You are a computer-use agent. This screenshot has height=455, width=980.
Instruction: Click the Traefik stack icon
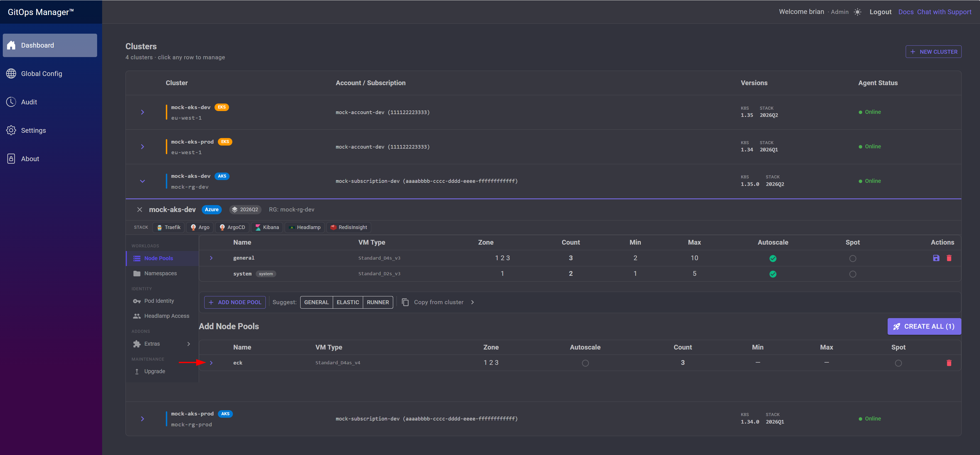point(160,227)
